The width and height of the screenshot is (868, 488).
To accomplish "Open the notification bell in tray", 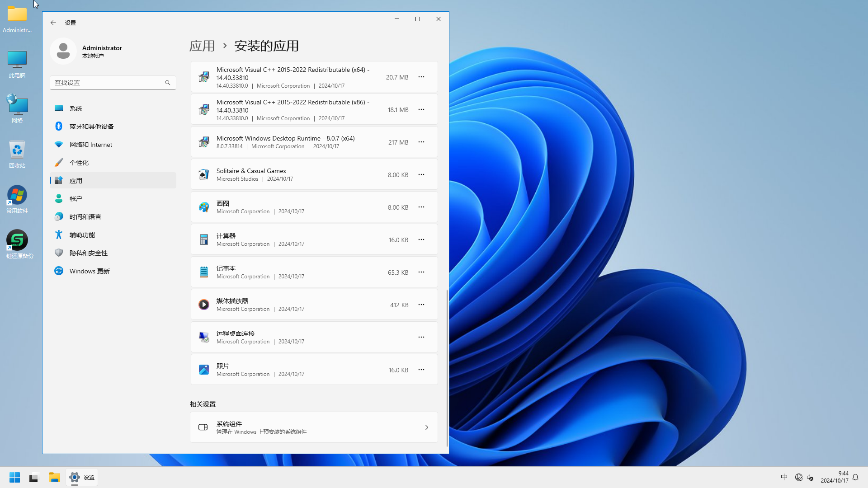I will 855,477.
